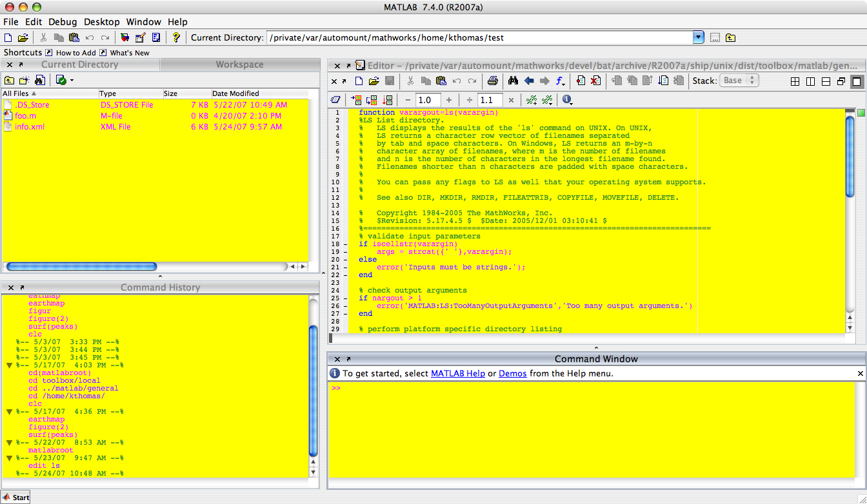Screen dimensions: 867x504
Task: Toggle breakpoint dash on editor line 18
Action: [x=345, y=244]
